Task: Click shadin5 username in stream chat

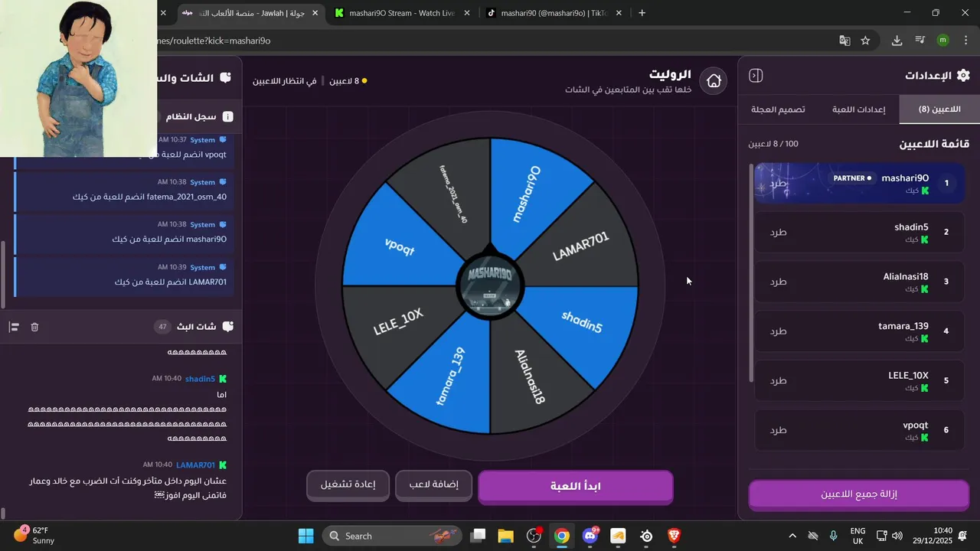Action: pos(200,379)
